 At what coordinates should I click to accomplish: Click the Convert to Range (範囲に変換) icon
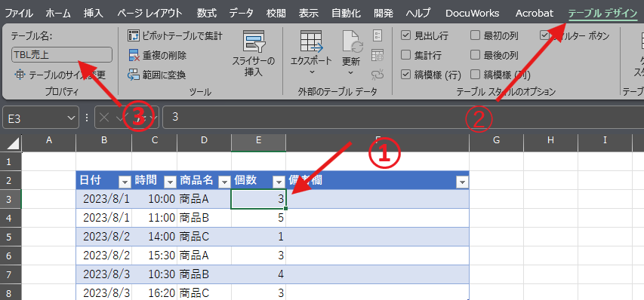pos(134,75)
